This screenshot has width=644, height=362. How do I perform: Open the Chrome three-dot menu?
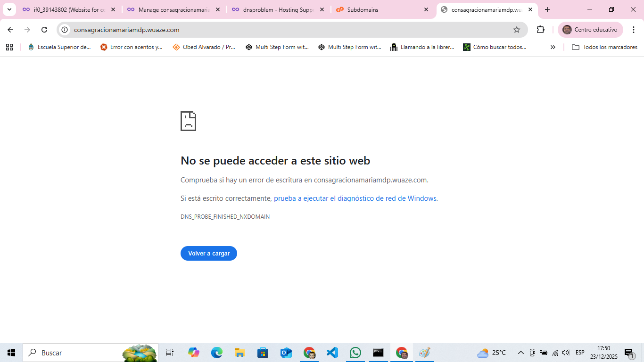point(634,30)
